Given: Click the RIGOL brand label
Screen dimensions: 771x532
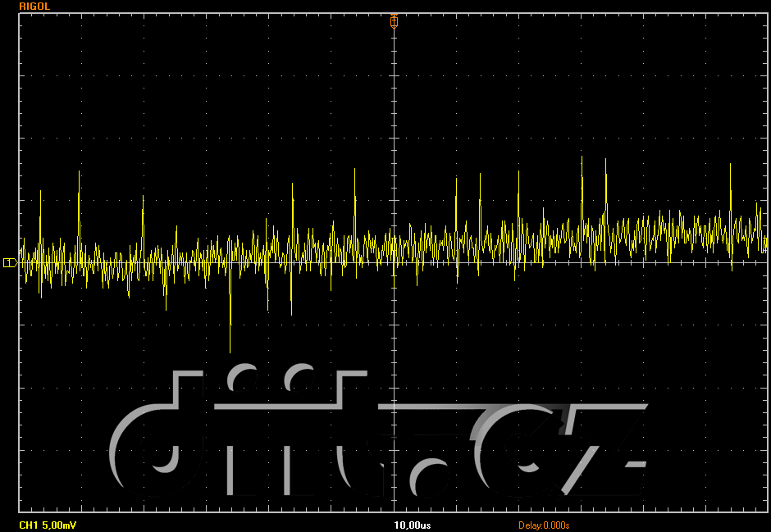Looking at the screenshot, I should [34, 7].
